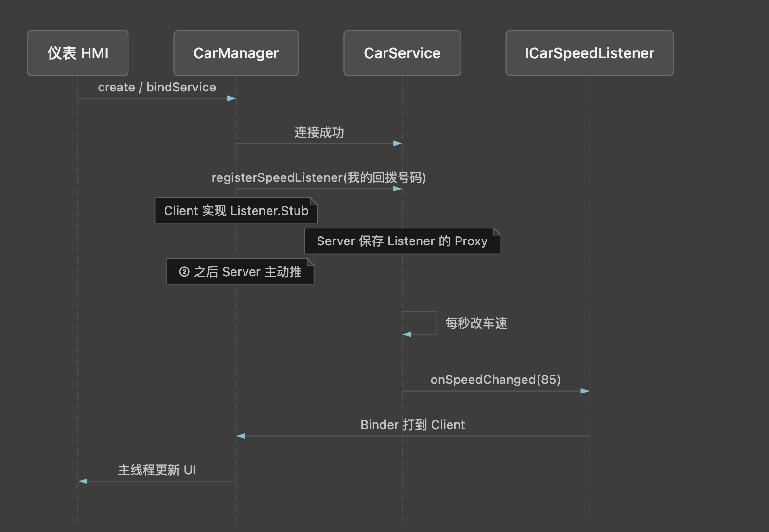Image resolution: width=769 pixels, height=532 pixels.
Task: Click the '主线程更新 UI' message label
Action: [x=157, y=470]
